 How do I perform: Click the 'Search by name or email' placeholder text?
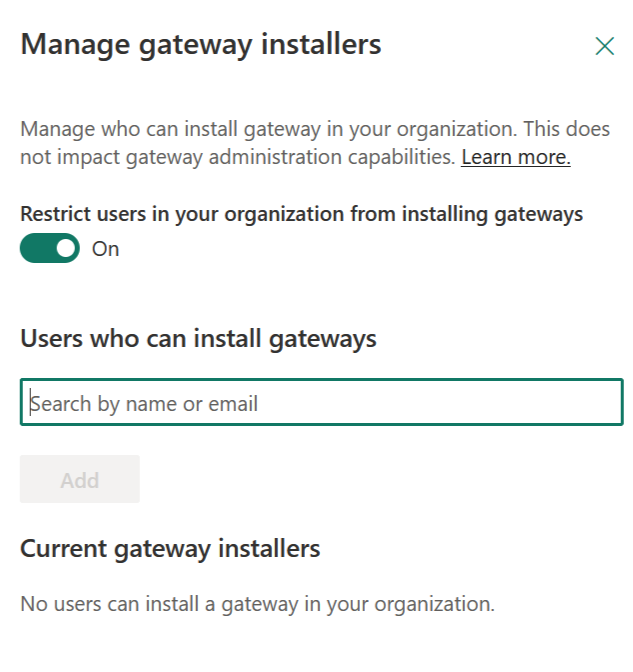coord(144,404)
